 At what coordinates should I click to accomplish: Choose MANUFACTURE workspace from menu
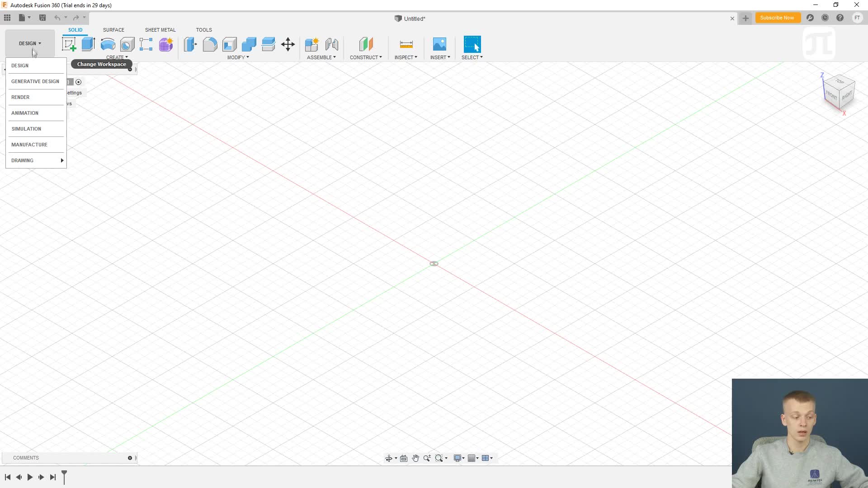36,145
